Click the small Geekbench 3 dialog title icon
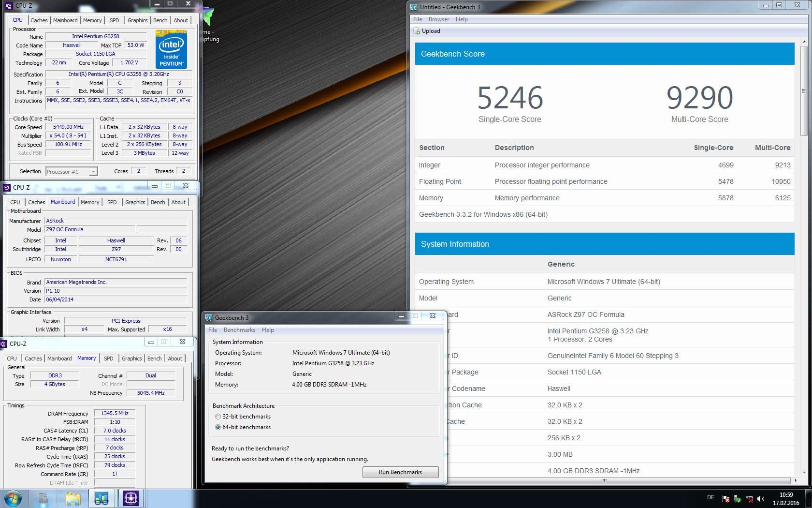 coord(209,317)
